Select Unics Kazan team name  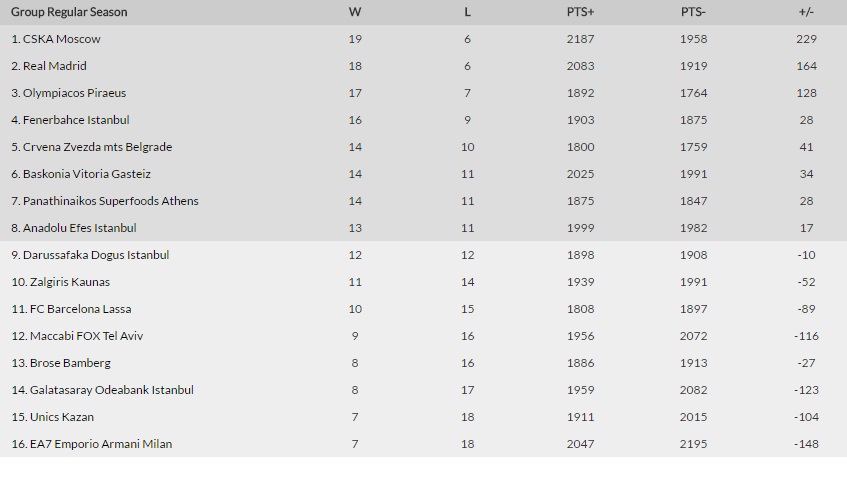tap(62, 417)
